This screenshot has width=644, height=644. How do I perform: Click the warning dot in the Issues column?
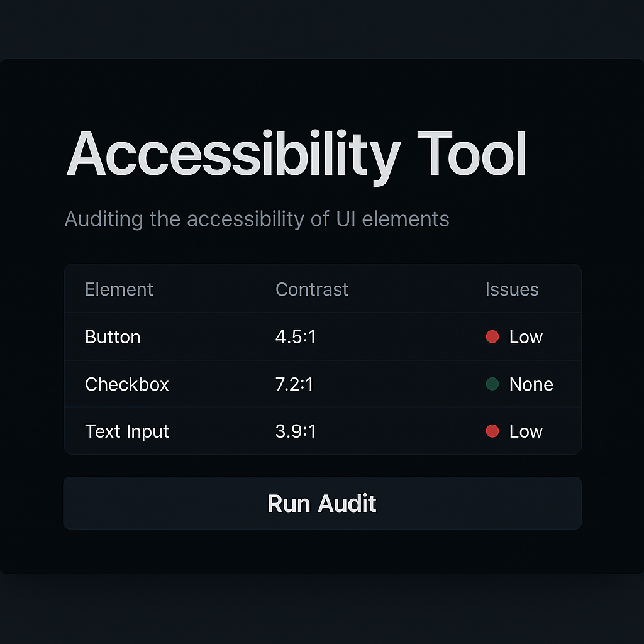[492, 337]
